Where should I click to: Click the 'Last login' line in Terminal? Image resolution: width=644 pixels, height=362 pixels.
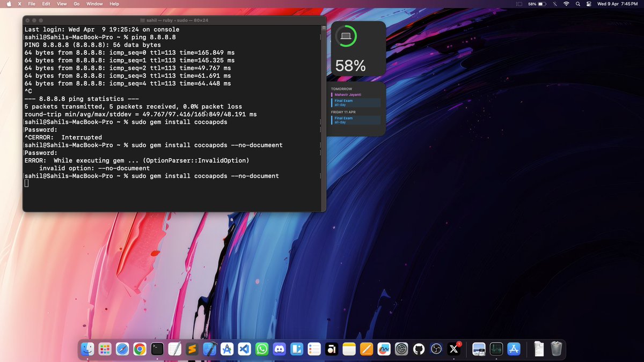102,29
